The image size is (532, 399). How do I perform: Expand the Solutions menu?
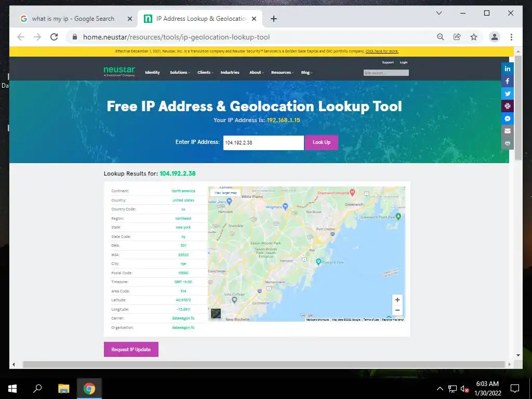pos(179,72)
